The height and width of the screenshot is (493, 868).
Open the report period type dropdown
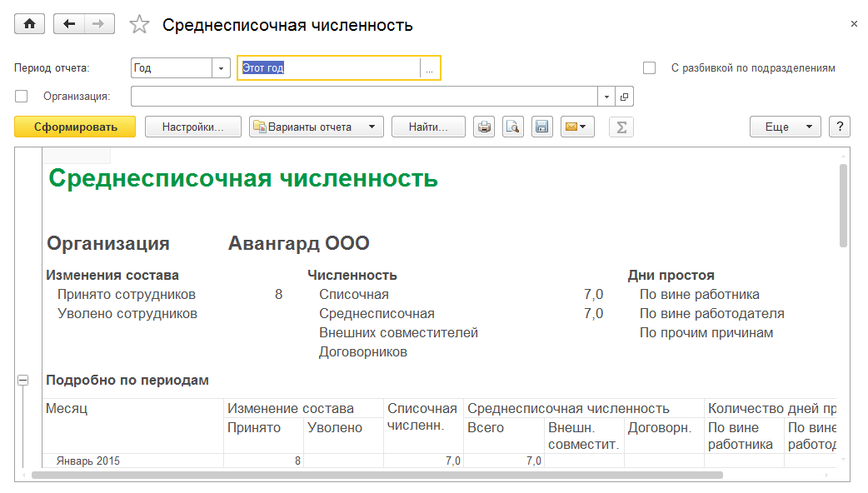coord(222,68)
